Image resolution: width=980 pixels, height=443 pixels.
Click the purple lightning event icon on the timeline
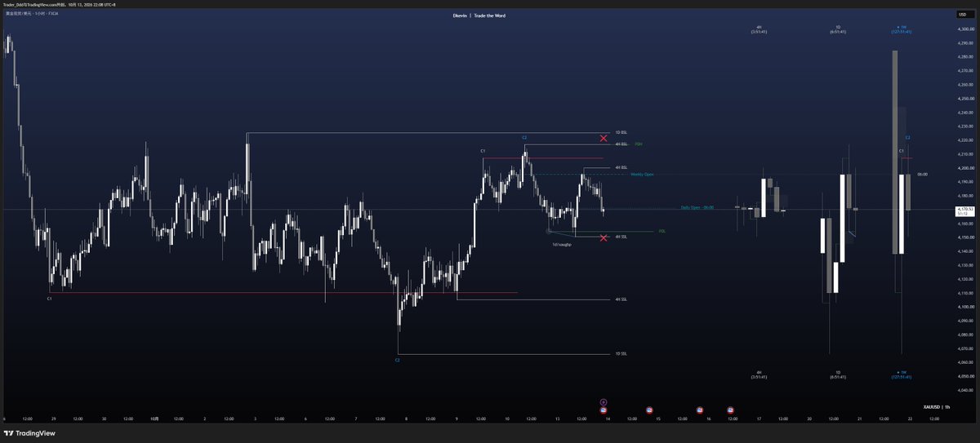point(603,401)
